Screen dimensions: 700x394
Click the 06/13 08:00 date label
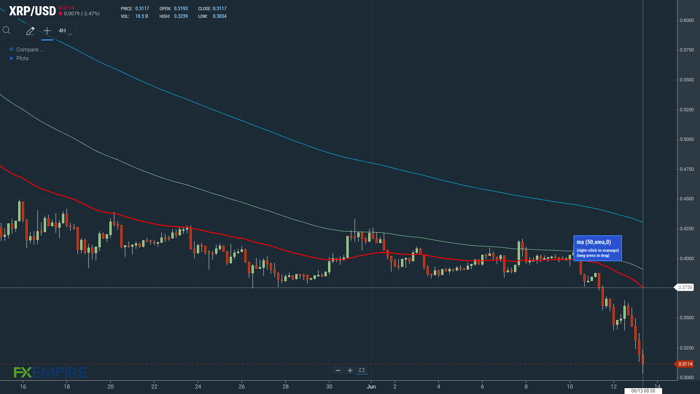643,391
